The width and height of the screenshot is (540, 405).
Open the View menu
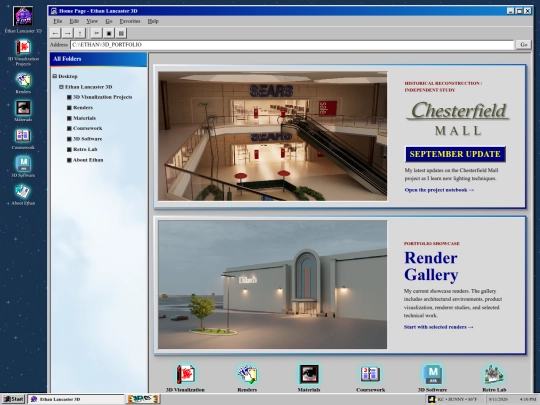coord(92,21)
